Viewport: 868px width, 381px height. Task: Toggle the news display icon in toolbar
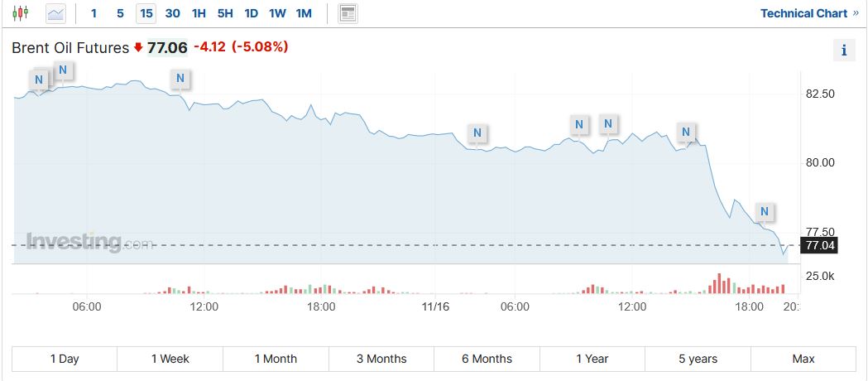click(348, 13)
